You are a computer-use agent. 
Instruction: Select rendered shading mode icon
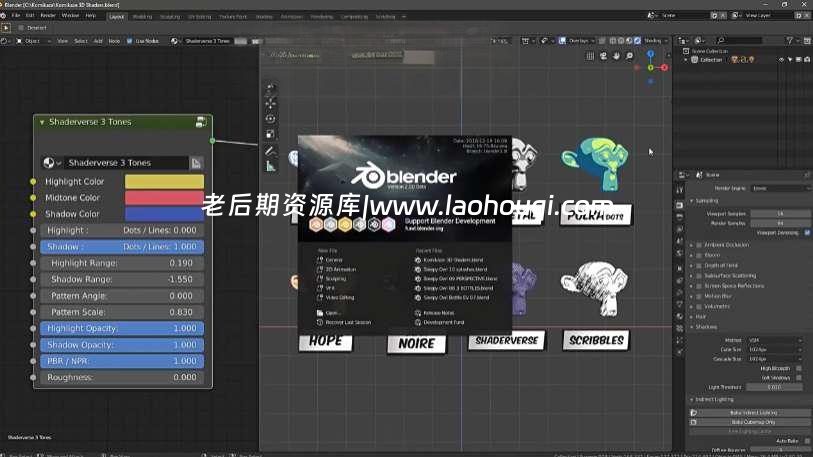point(637,40)
